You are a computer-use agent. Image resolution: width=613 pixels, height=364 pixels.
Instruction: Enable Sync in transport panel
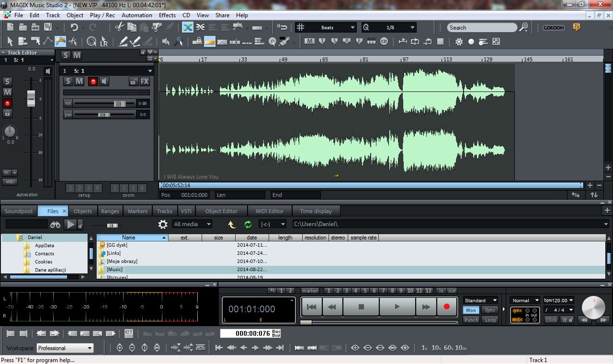[x=490, y=310]
